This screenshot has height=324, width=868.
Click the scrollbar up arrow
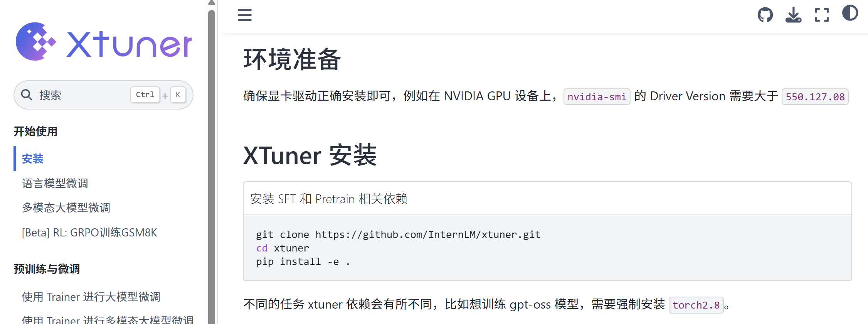coord(211,3)
